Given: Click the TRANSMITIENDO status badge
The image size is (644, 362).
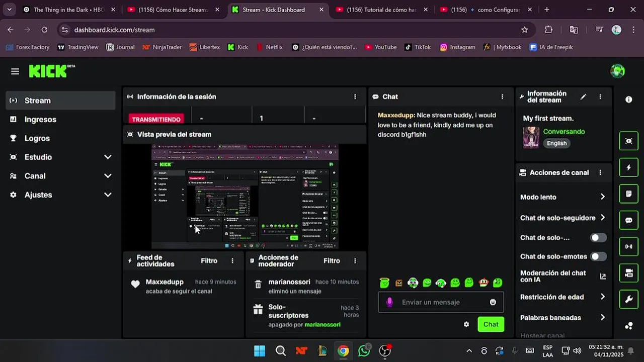Looking at the screenshot, I should pyautogui.click(x=156, y=119).
